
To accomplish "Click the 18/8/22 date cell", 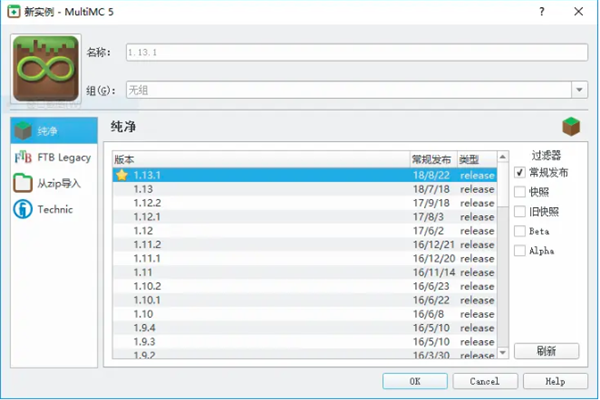I will 431,175.
